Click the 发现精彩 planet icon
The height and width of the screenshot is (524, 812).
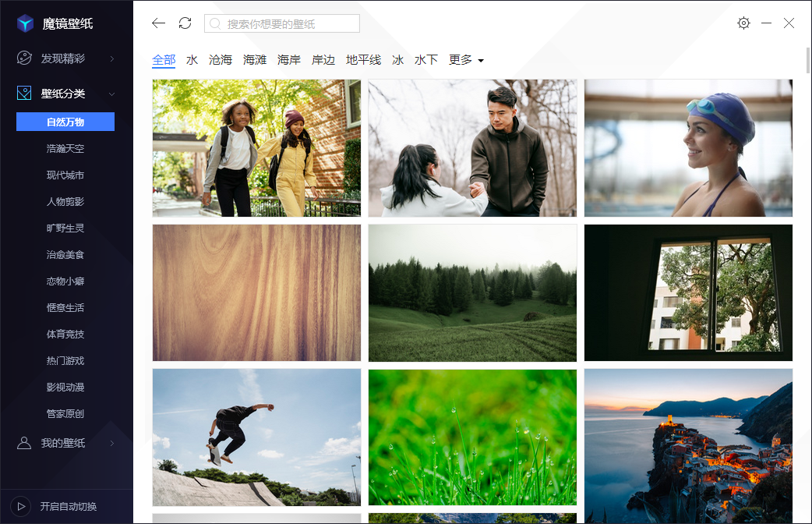point(25,58)
